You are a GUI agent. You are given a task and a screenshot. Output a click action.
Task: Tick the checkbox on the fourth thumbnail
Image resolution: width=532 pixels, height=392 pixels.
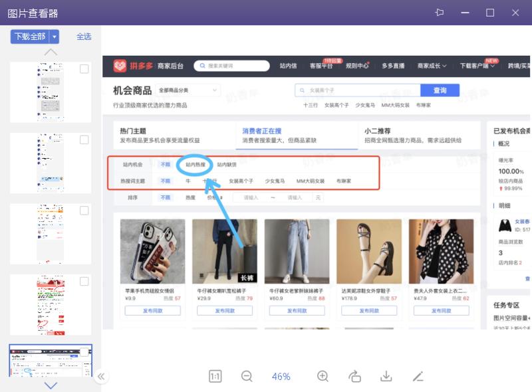point(84,282)
